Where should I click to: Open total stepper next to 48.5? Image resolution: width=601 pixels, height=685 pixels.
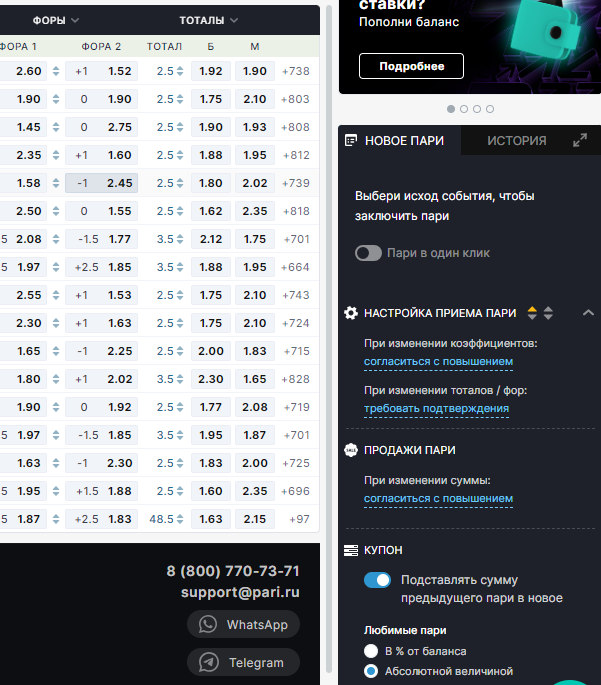(x=180, y=519)
